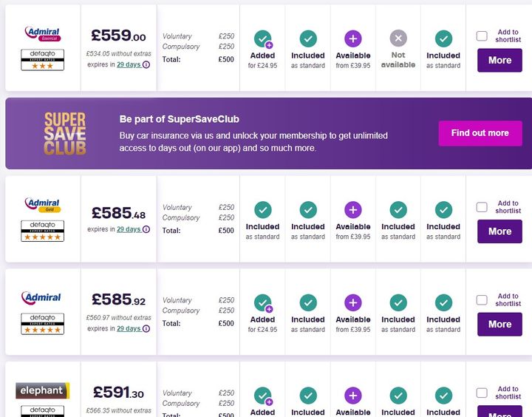Open the '29 days' expiry link under £559.00
532x417 pixels.
coord(129,65)
